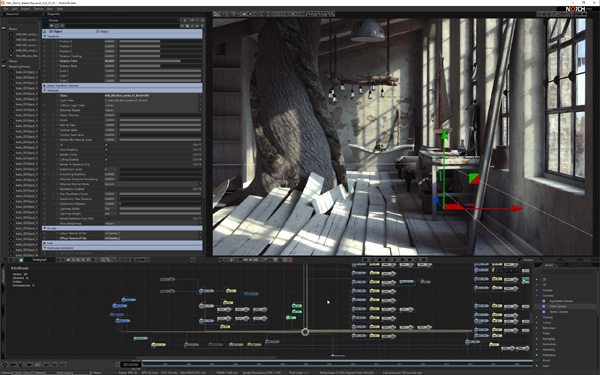Select the Baked Lightmaps folder
Image resolution: width=600 pixels, height=375 pixels.
click(x=19, y=67)
